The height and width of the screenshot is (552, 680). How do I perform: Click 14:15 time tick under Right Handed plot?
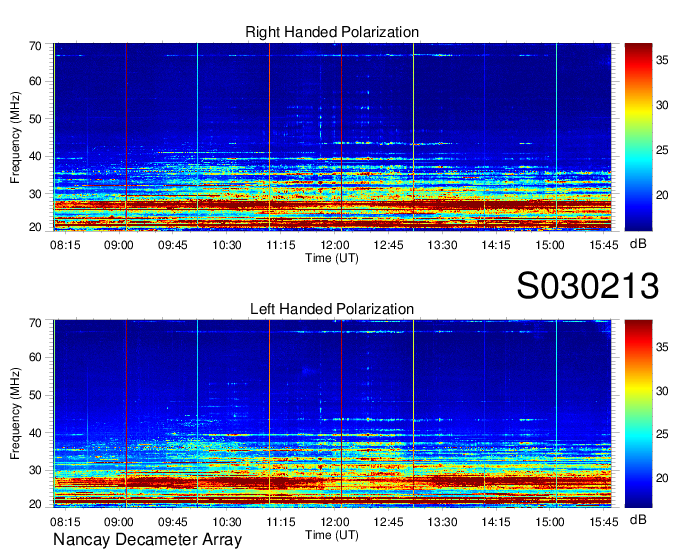pos(496,245)
